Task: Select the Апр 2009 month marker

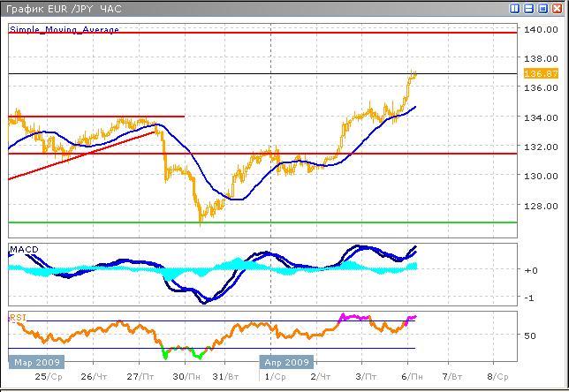Action: coord(286,362)
